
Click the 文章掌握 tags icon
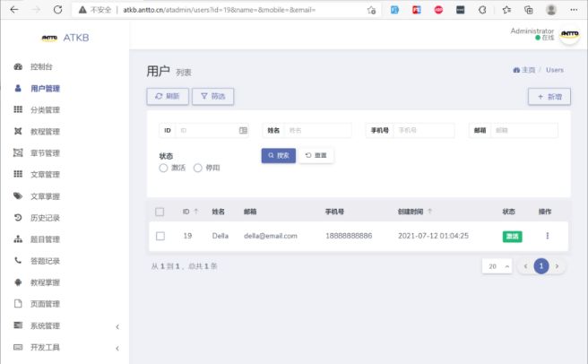(x=18, y=195)
